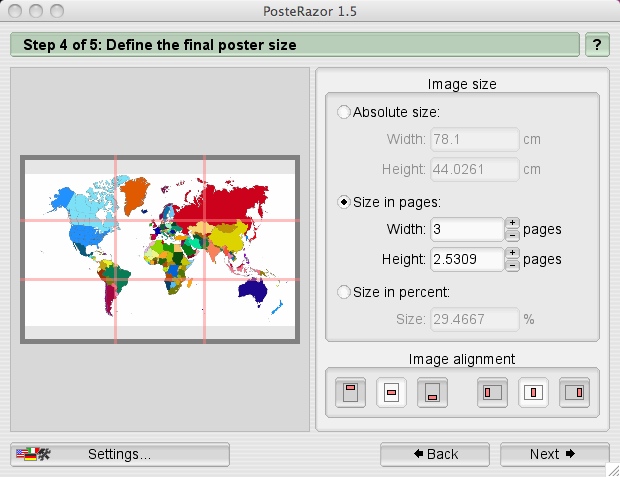Decrease page height with the minus stepper

(x=512, y=265)
